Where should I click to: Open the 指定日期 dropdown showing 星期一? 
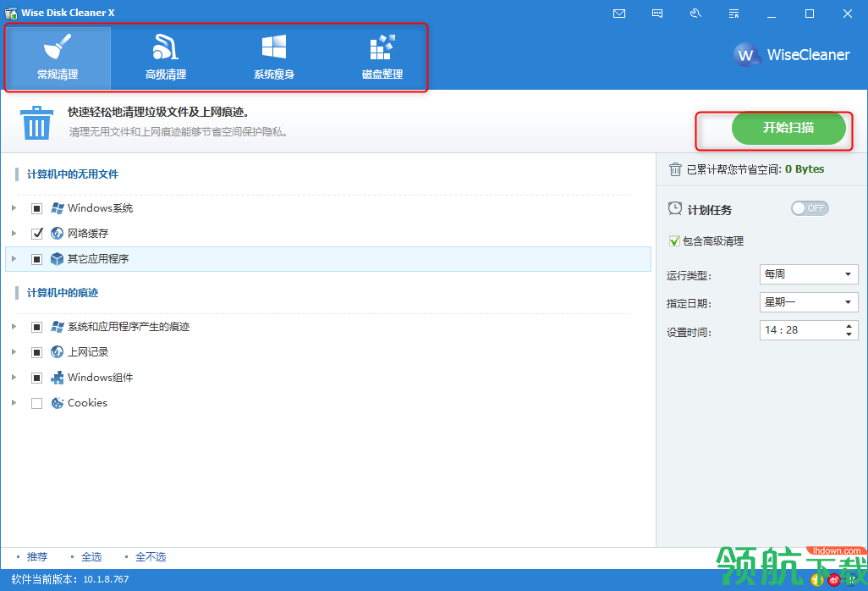[x=809, y=302]
